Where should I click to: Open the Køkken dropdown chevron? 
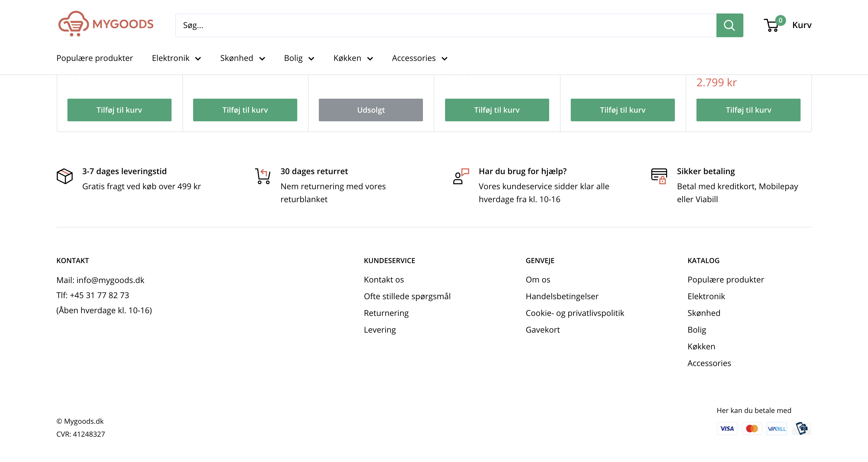coord(370,59)
